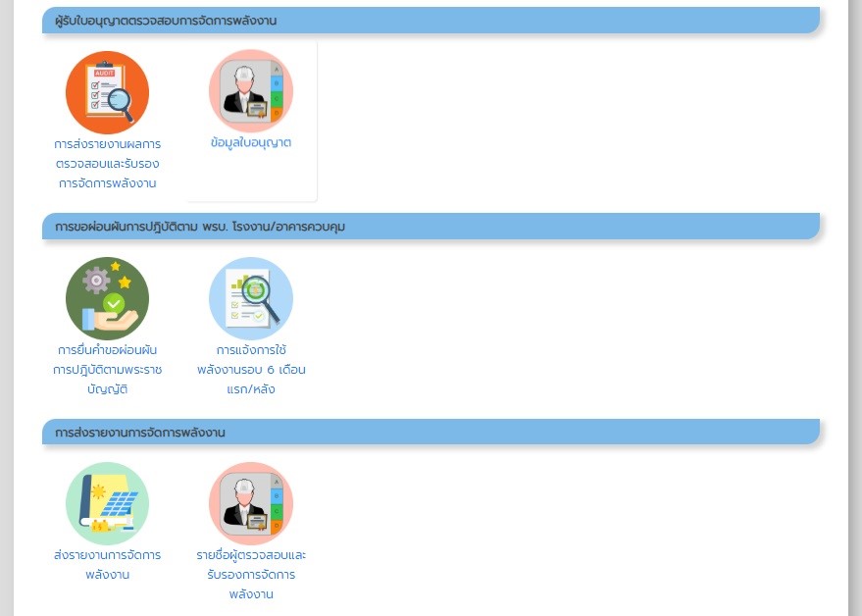Click the magnifying glass on the AUDIT clipboard icon
Viewport: 862px width, 616px height.
[122, 101]
